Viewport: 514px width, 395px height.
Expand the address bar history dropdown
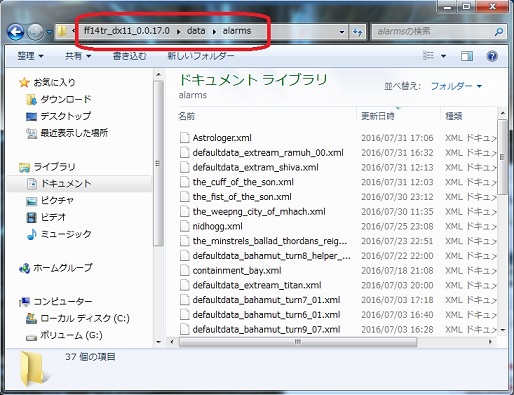click(x=342, y=32)
